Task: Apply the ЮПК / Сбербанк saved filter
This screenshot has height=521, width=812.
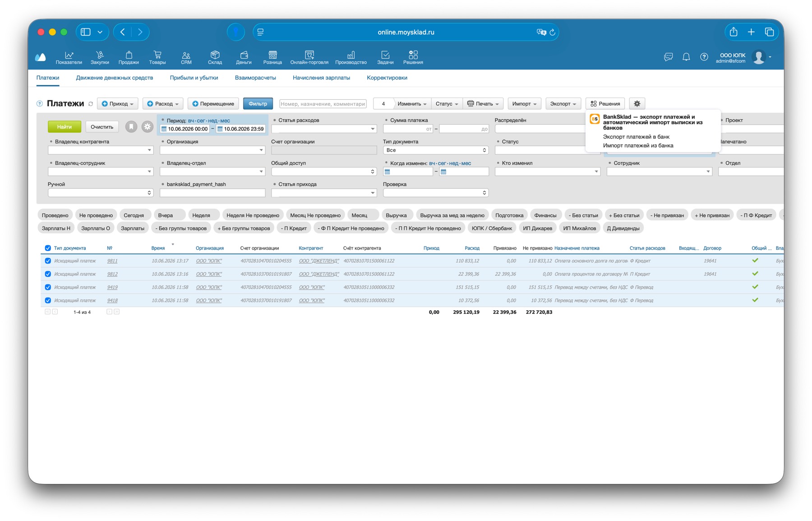Action: (x=492, y=228)
